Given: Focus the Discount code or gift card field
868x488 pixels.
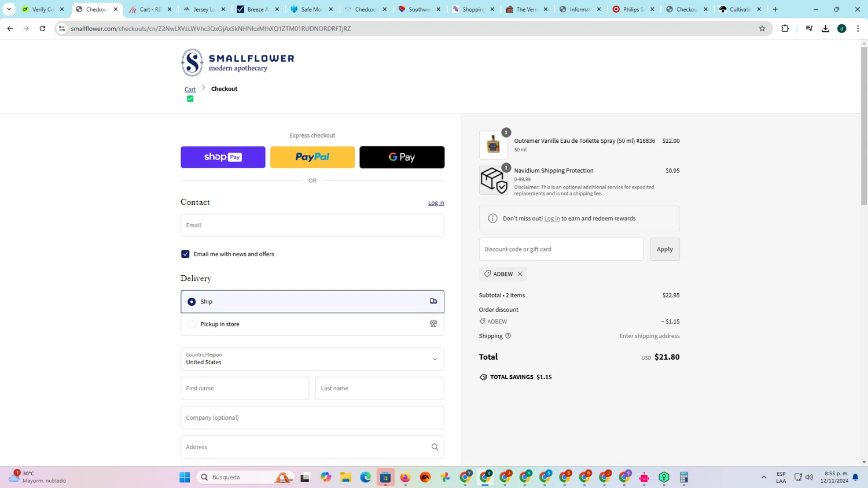Looking at the screenshot, I should coord(561,249).
